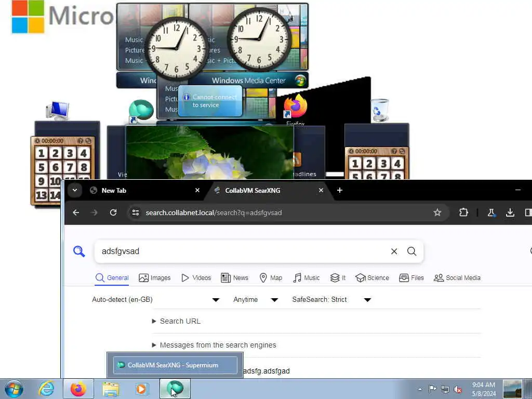Click the Cannot connect to service notice

[210, 101]
